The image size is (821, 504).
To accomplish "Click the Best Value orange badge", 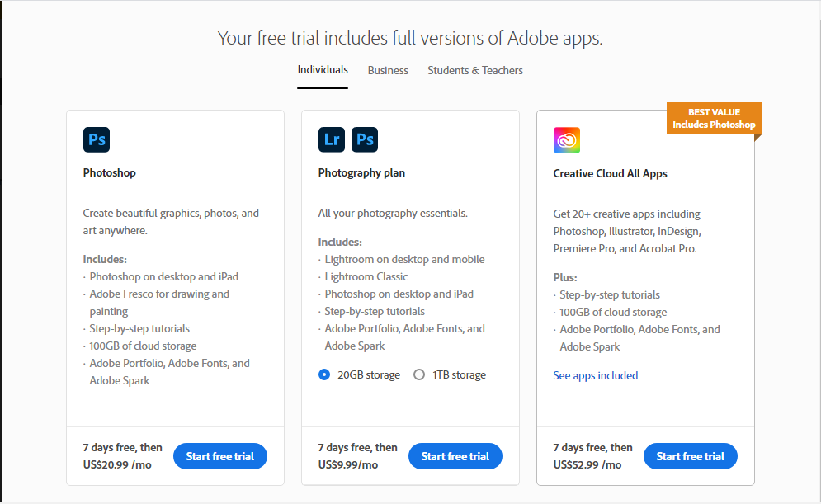I will point(713,118).
